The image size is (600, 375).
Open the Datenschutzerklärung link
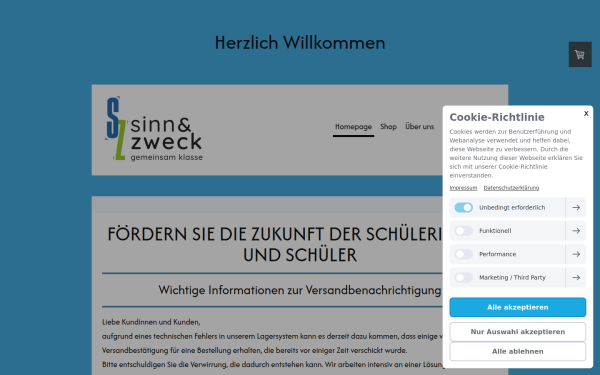[511, 188]
